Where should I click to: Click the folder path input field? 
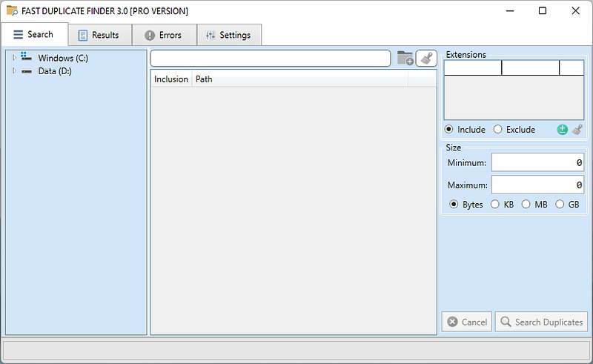pos(271,59)
